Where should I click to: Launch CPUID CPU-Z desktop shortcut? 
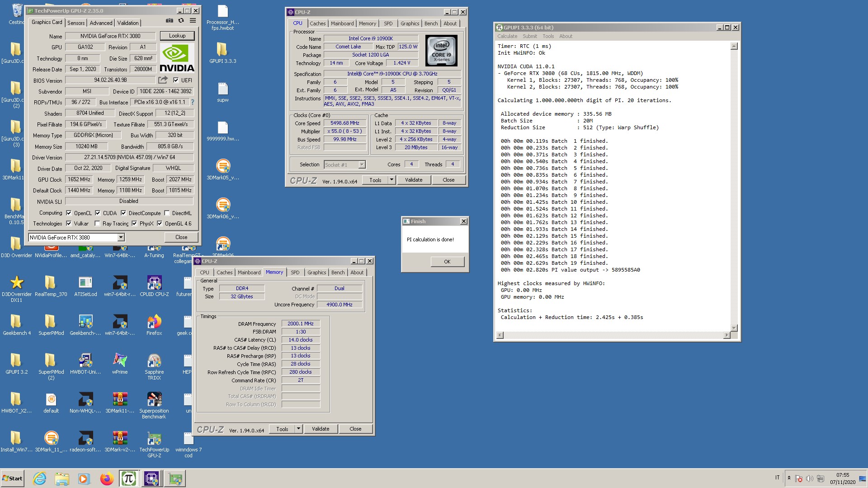pyautogui.click(x=154, y=286)
